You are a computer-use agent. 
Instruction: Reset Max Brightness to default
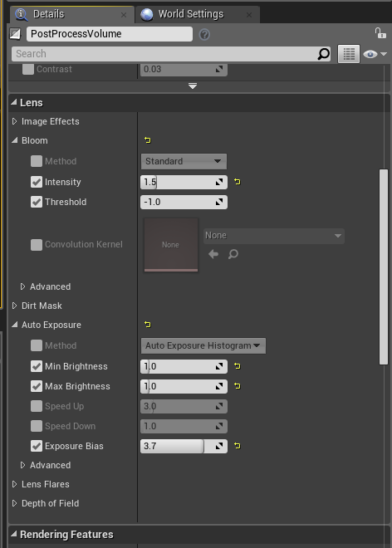click(238, 386)
